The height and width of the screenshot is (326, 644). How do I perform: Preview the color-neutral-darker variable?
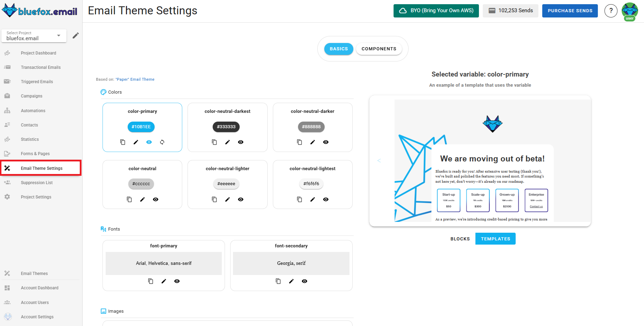pos(326,142)
